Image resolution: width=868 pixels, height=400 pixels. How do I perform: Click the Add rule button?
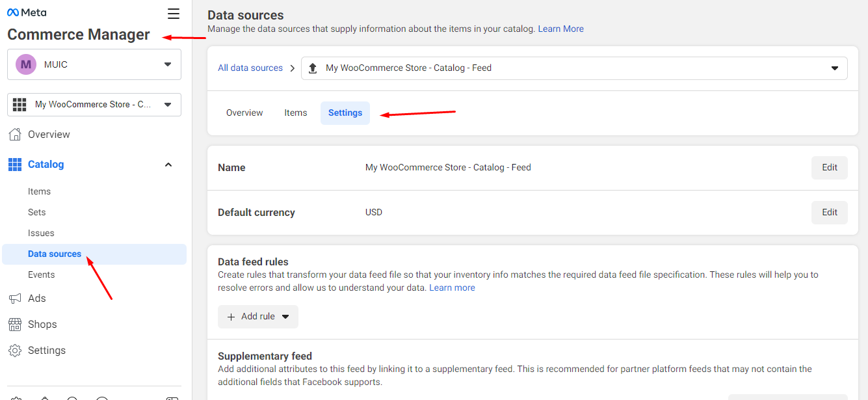click(258, 317)
